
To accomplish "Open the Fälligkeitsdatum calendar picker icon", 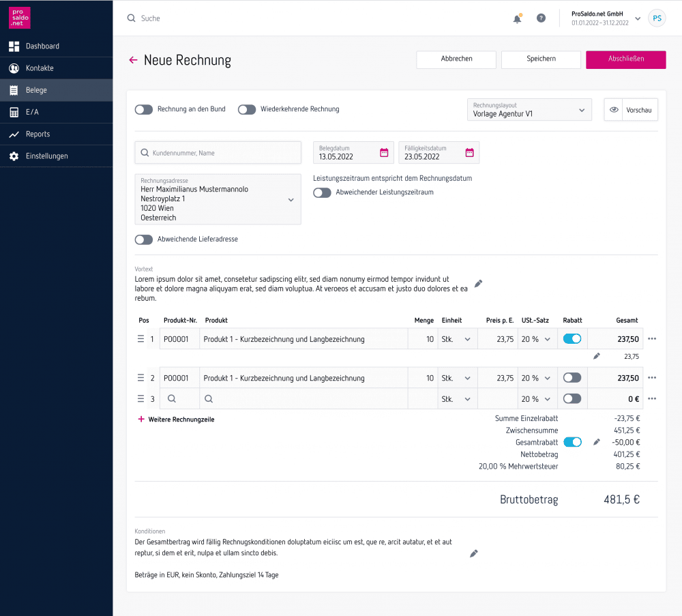I will click(x=469, y=153).
